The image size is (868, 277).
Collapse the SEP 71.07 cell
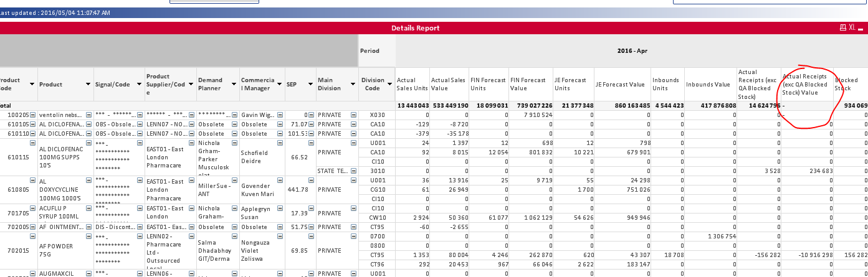tap(312, 124)
